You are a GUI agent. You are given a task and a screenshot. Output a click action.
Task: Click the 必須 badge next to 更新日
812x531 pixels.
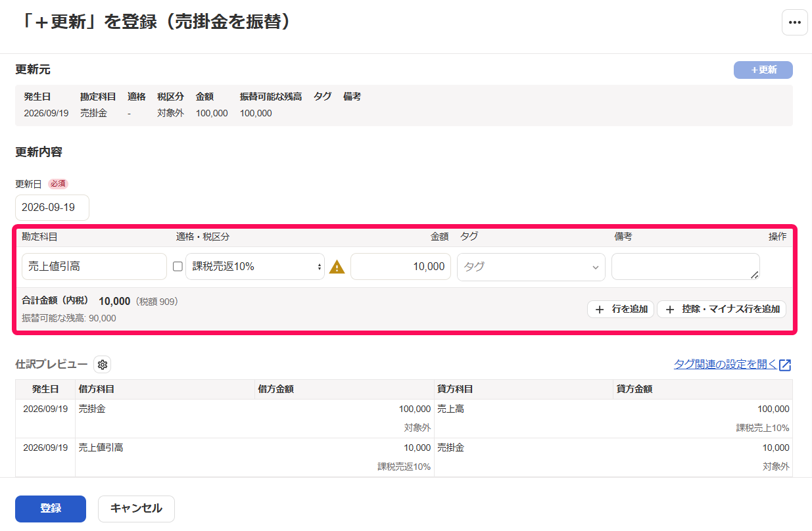[59, 184]
